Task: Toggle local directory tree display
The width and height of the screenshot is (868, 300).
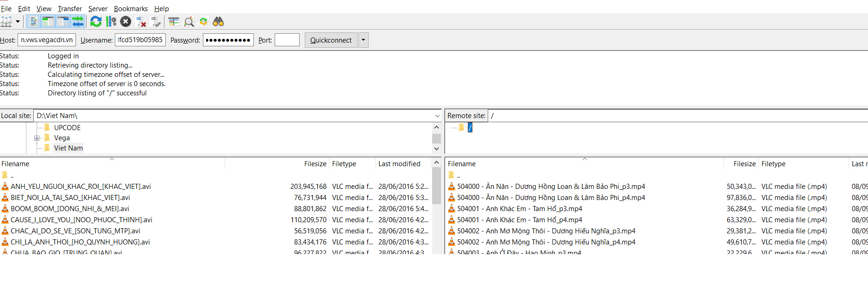Action: [48, 22]
